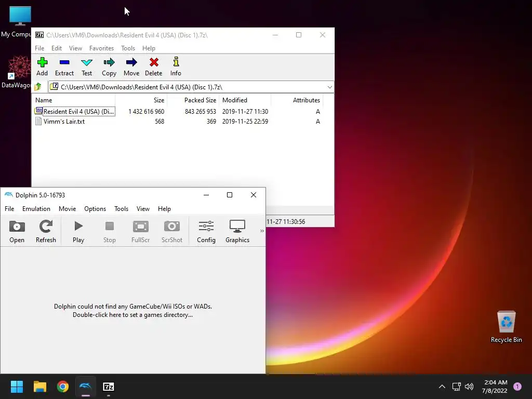The height and width of the screenshot is (399, 532).
Task: Open the File menu in 7-Zip
Action: pos(39,48)
